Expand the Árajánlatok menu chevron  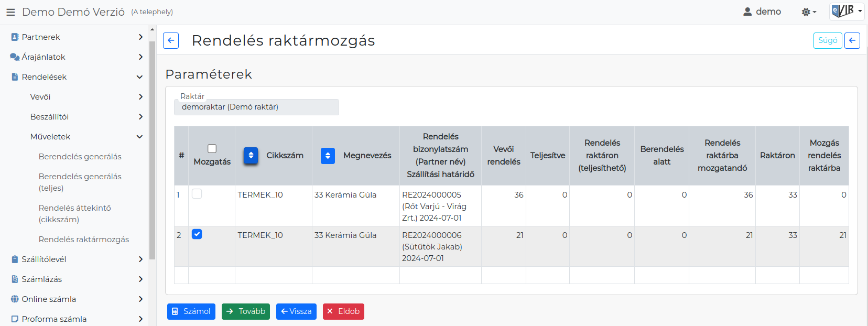pyautogui.click(x=140, y=57)
